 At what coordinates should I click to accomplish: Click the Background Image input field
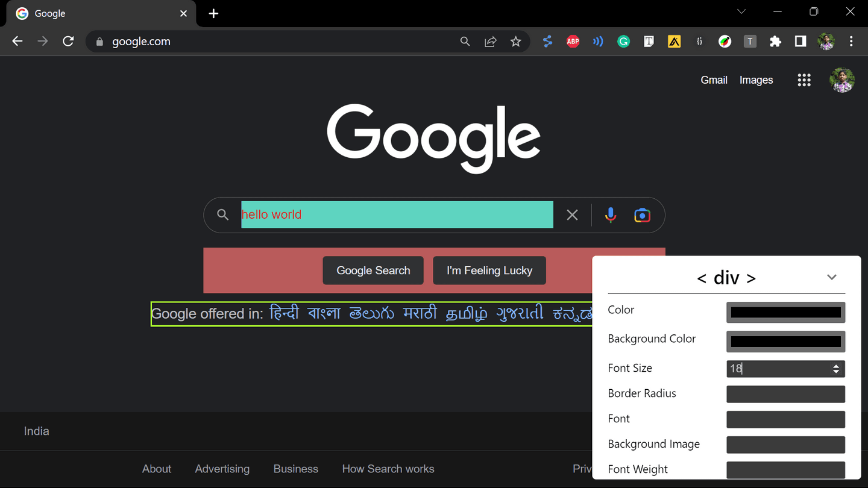coord(785,445)
